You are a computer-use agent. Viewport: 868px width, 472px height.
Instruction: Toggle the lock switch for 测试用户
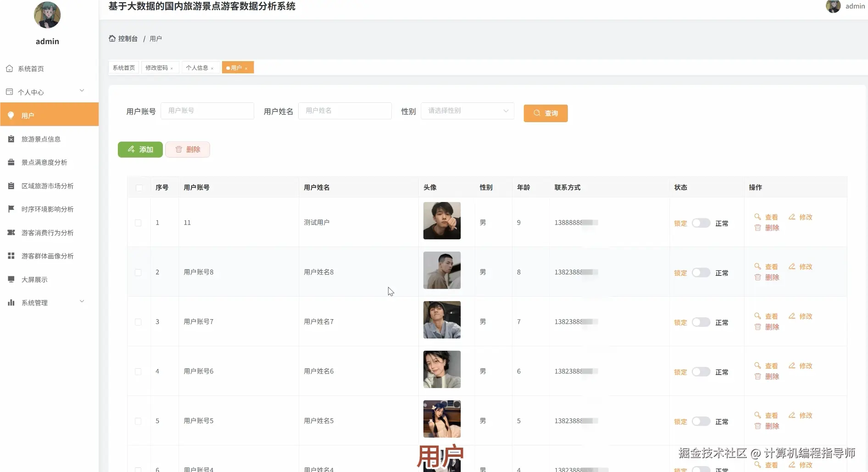tap(701, 223)
